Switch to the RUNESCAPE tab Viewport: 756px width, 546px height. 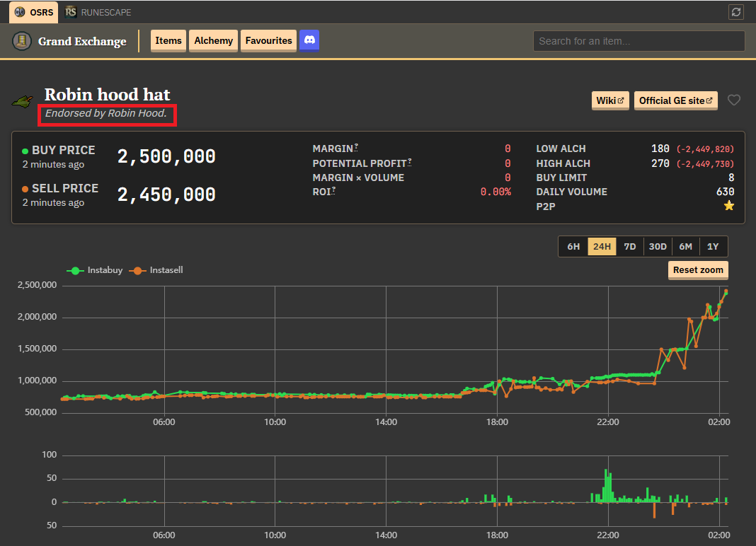click(98, 12)
